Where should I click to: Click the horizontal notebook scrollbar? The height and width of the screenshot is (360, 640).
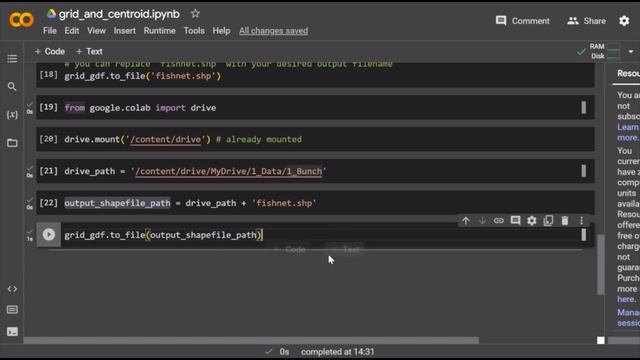pos(251,340)
